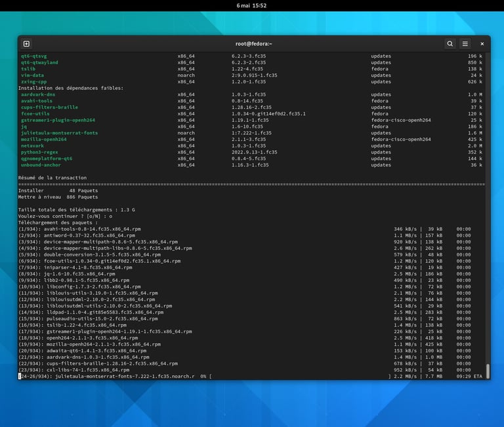The width and height of the screenshot is (504, 427).
Task: Open a new terminal tab
Action: click(x=26, y=44)
